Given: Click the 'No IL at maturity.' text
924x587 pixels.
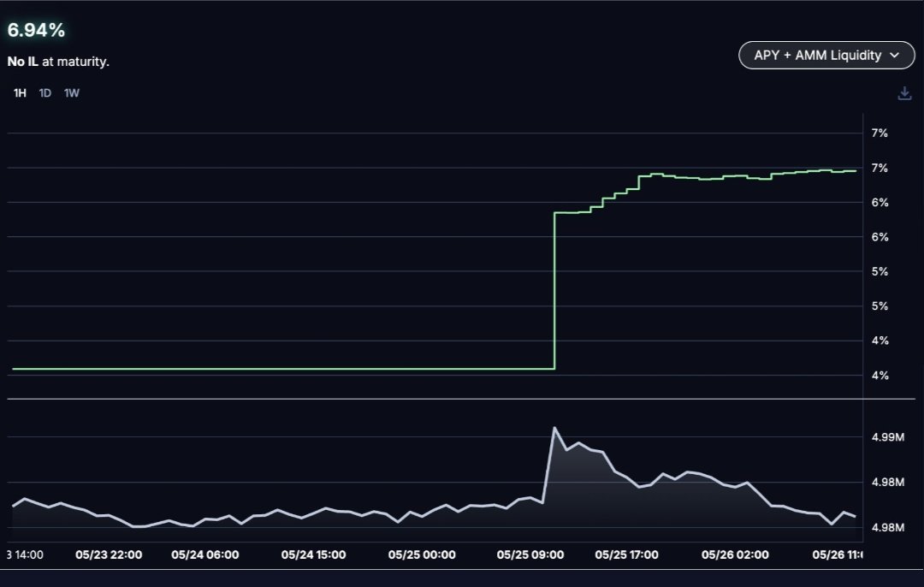Looking at the screenshot, I should point(58,62).
